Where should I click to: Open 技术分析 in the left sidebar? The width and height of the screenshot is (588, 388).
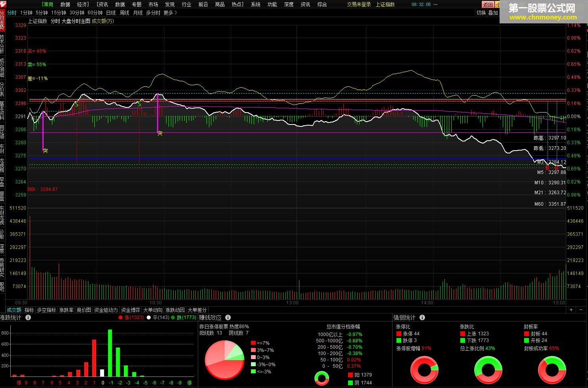click(2, 44)
